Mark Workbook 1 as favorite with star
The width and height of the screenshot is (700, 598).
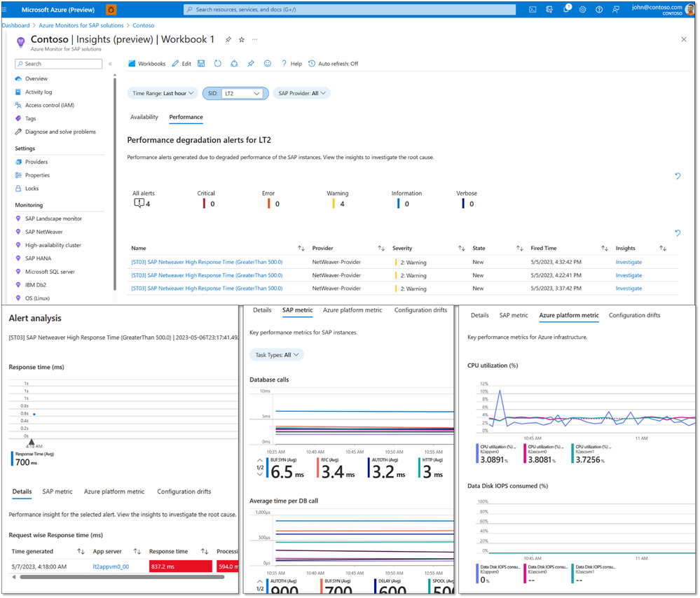[242, 40]
